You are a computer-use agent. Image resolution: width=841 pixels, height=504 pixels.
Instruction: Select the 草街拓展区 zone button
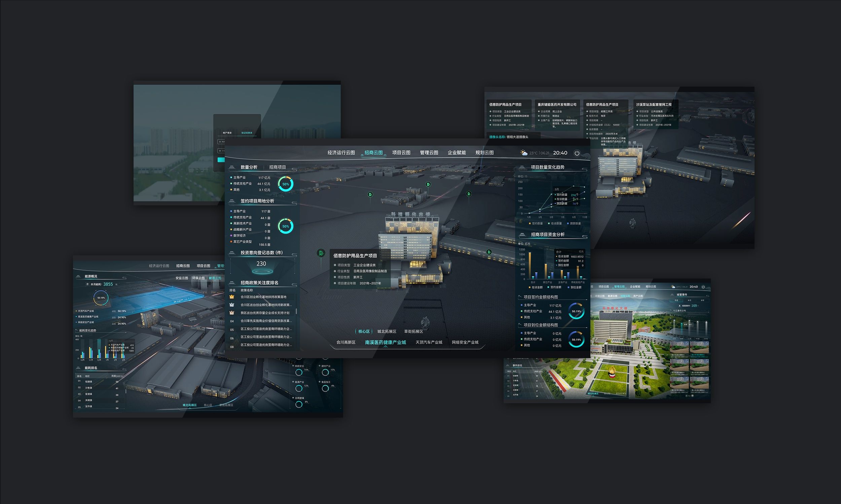[413, 332]
